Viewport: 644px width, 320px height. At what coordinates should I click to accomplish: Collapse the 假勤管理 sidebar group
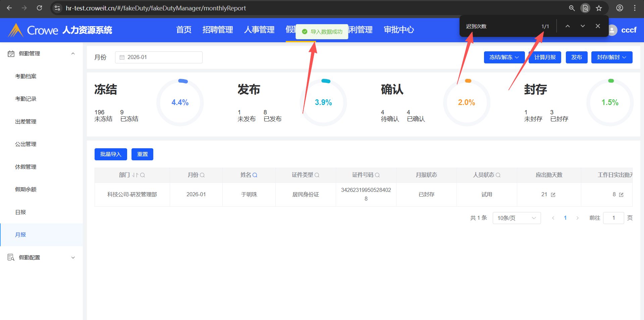[x=73, y=54]
